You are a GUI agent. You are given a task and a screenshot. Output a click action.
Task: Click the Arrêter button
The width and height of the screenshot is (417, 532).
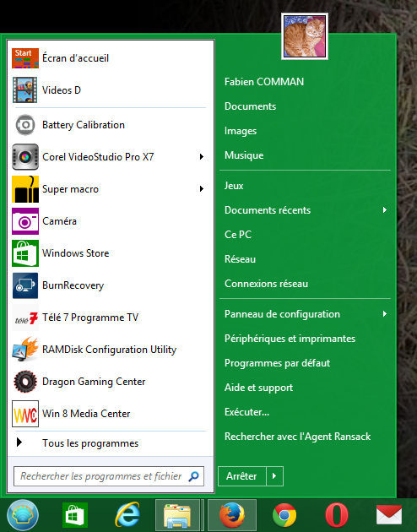(242, 476)
